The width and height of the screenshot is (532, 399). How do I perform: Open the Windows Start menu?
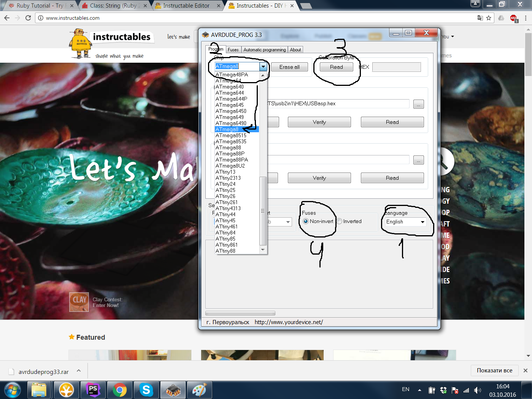[x=13, y=390]
